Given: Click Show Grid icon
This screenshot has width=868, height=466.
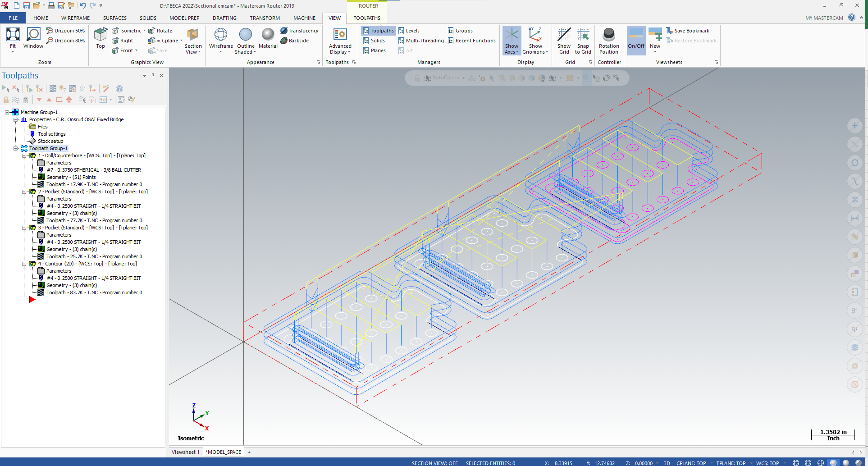Looking at the screenshot, I should point(564,41).
